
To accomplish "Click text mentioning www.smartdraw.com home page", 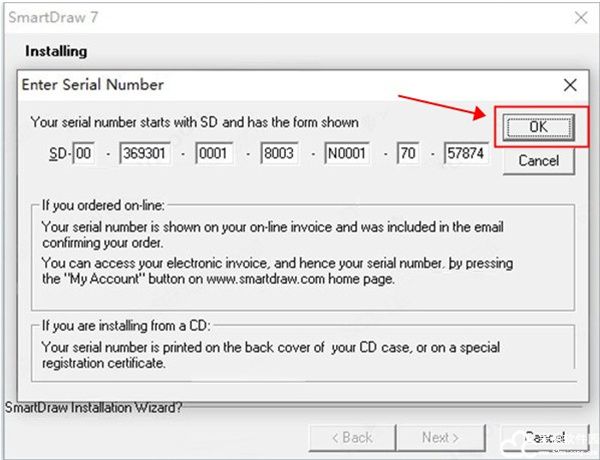I will click(x=218, y=279).
